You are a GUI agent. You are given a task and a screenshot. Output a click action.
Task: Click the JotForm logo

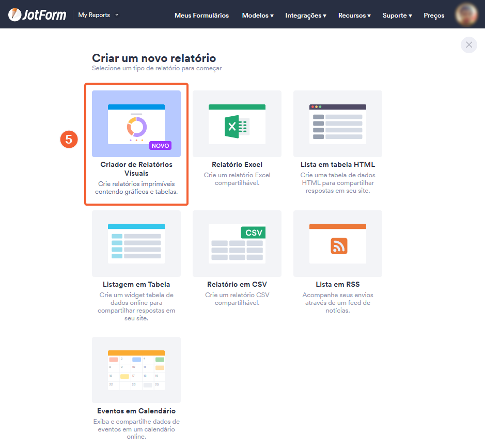point(37,14)
